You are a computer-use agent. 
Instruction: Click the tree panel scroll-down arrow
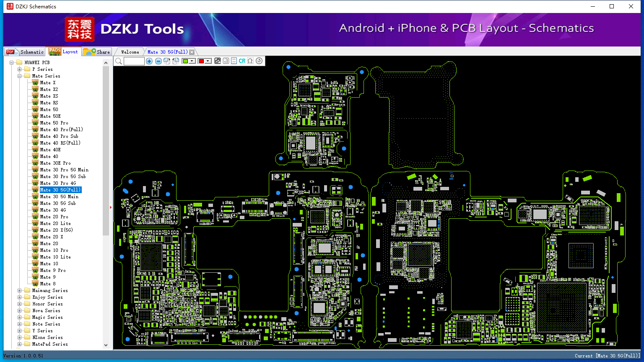[106, 345]
